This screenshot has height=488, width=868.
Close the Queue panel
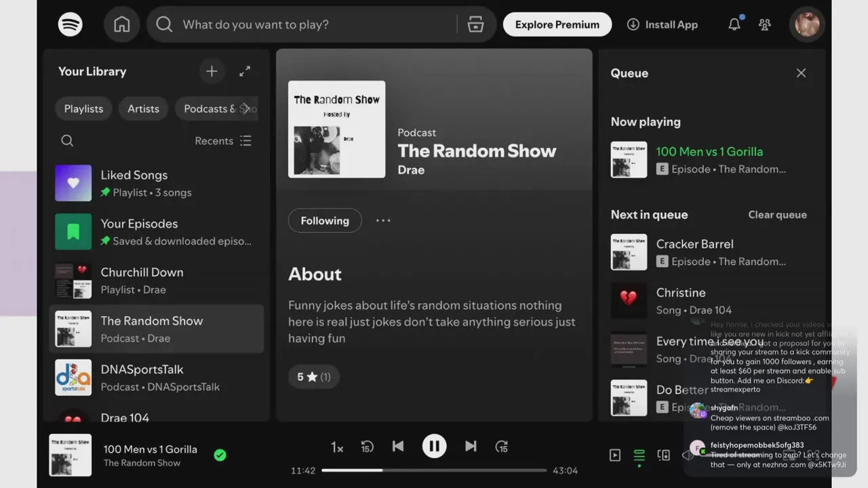[801, 73]
